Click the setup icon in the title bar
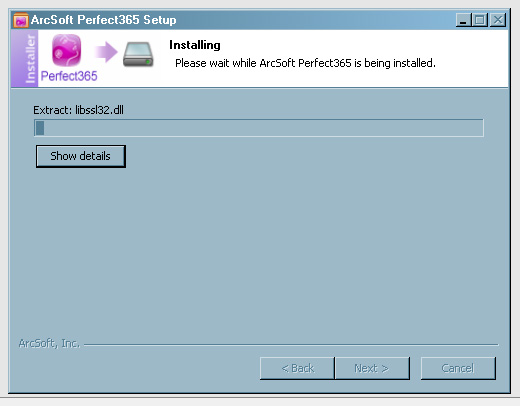Viewport: 520px width, 406px height. click(x=21, y=20)
